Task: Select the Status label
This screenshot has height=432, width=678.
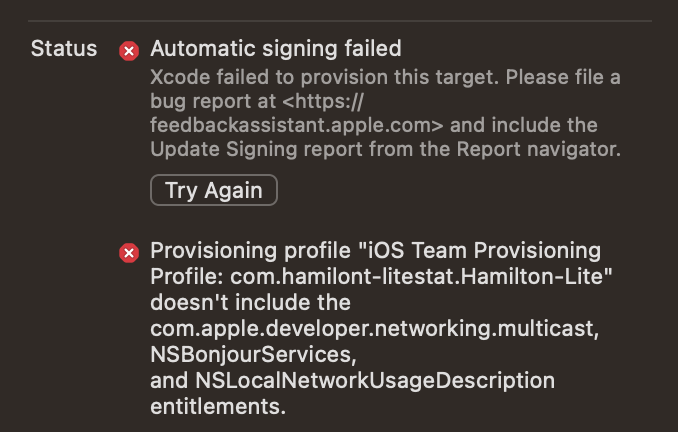Action: pyautogui.click(x=64, y=48)
